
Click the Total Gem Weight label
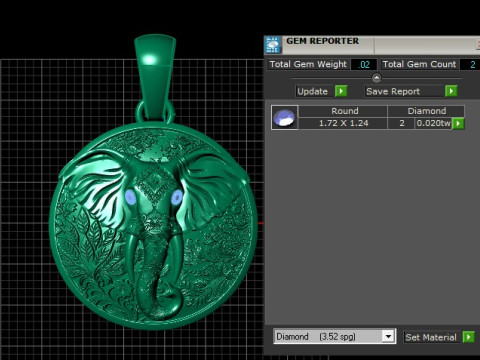tap(308, 64)
